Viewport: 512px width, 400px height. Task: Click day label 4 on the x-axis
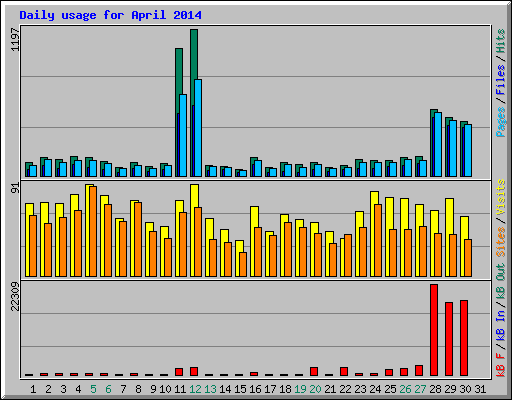(78, 389)
